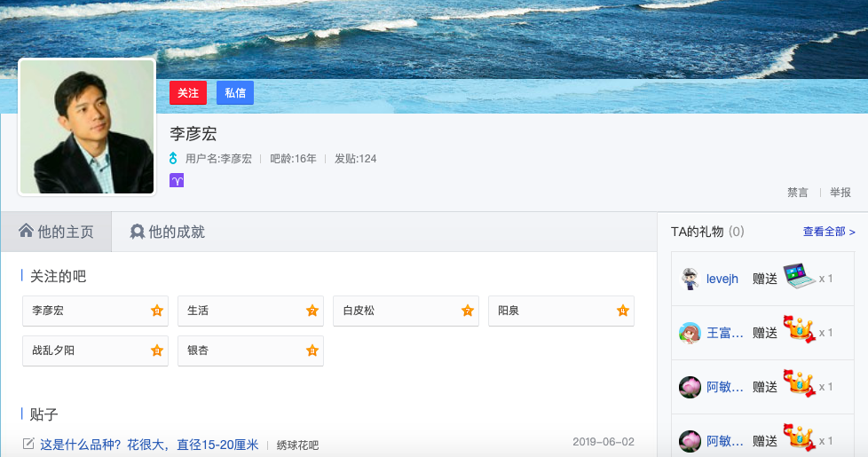Click the star badge on 生活 bar
Viewport: 868px width, 457px height.
point(312,311)
